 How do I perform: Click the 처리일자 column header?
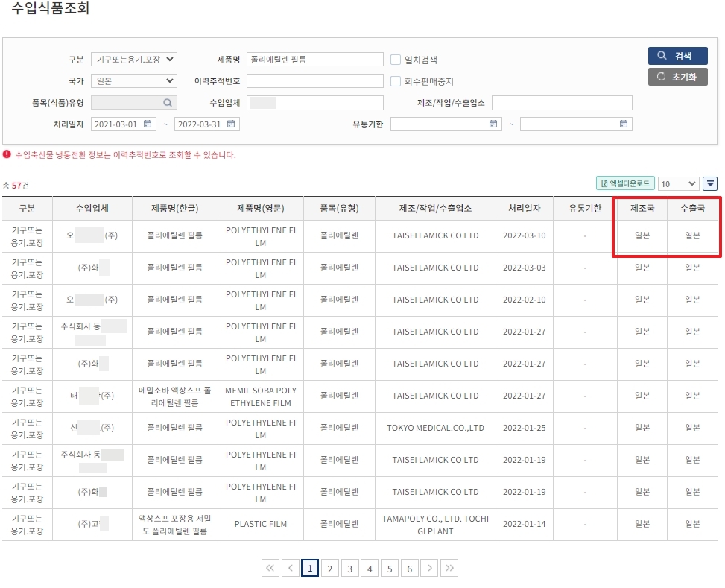[525, 208]
